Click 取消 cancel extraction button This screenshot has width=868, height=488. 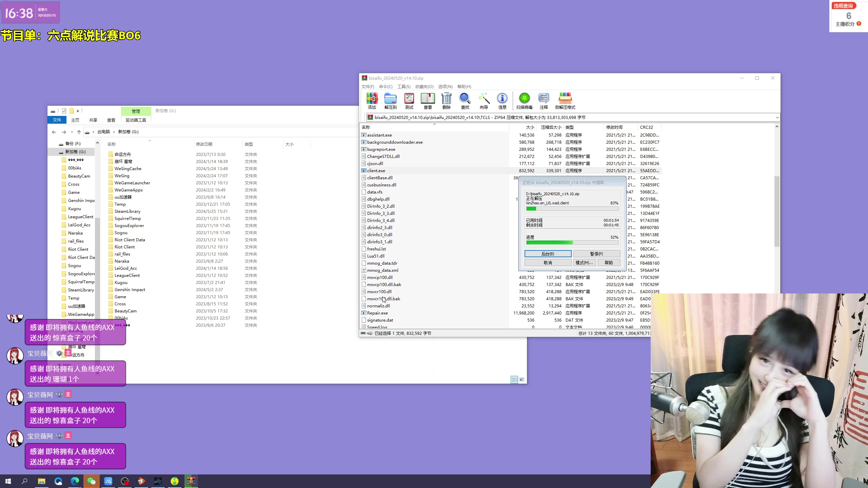(x=548, y=263)
